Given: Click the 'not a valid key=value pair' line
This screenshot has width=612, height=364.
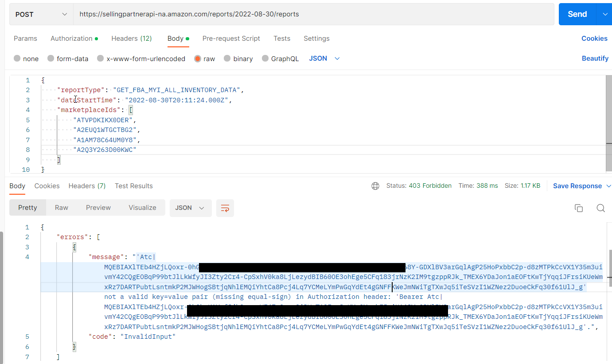Looking at the screenshot, I should [273, 297].
